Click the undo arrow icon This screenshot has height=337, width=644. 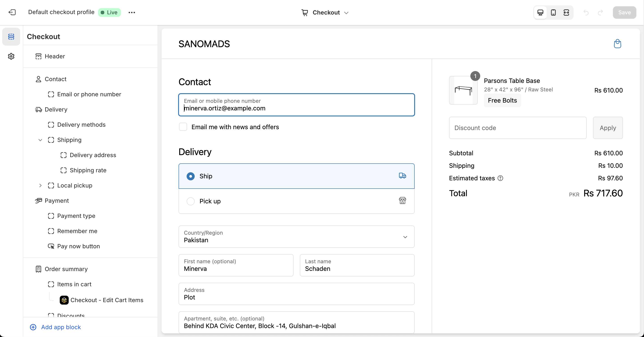pos(586,13)
